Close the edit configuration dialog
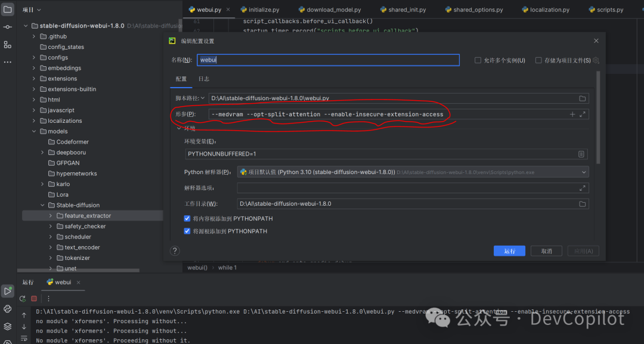 point(596,41)
